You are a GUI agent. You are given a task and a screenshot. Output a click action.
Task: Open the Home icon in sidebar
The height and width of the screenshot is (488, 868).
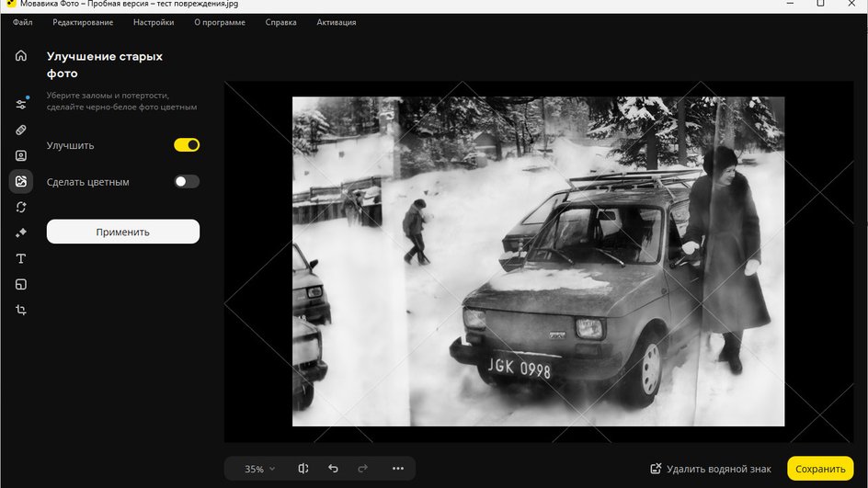[x=21, y=55]
